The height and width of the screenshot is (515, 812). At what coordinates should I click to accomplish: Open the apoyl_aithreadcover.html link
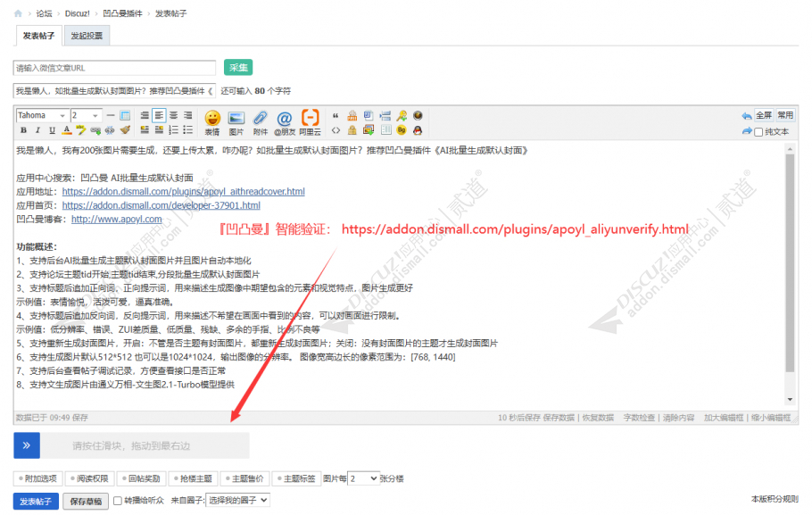click(x=183, y=192)
